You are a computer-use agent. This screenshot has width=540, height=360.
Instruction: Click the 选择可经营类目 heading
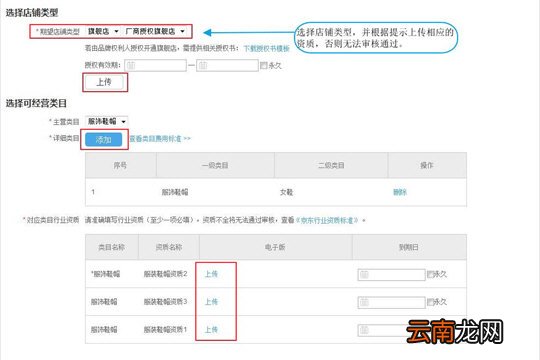pos(36,103)
